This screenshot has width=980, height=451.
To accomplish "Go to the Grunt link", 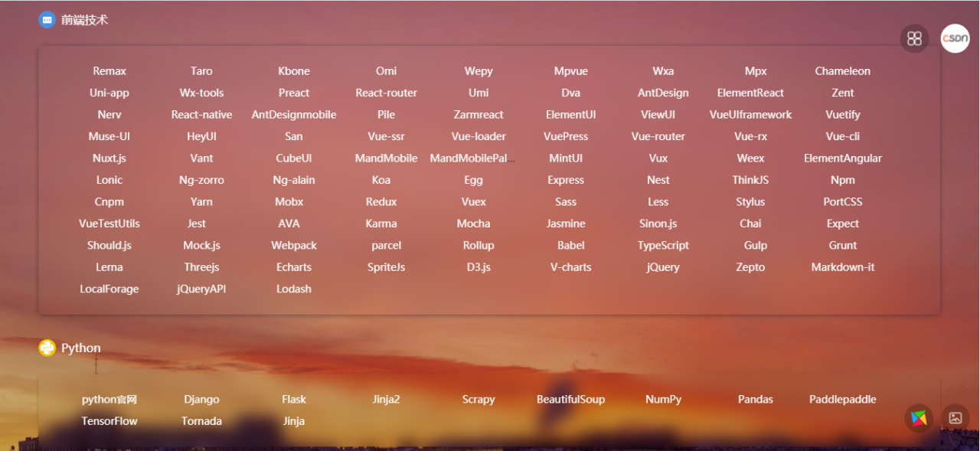I will point(842,246).
